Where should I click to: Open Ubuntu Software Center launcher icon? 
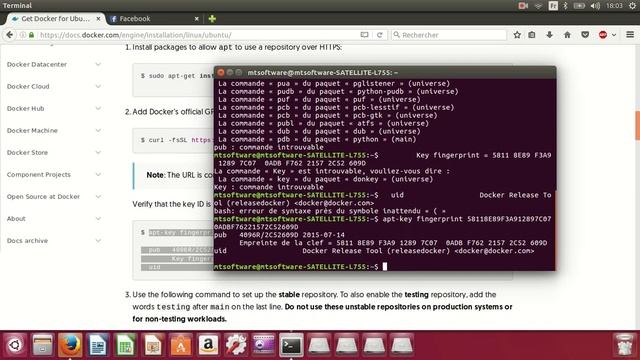click(181, 345)
